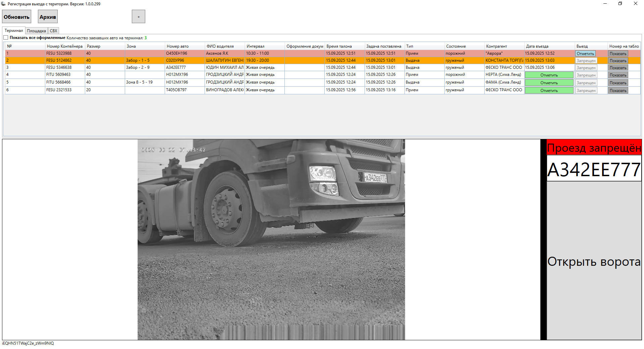Select the Терминал tab
644x349 pixels.
pyautogui.click(x=14, y=31)
